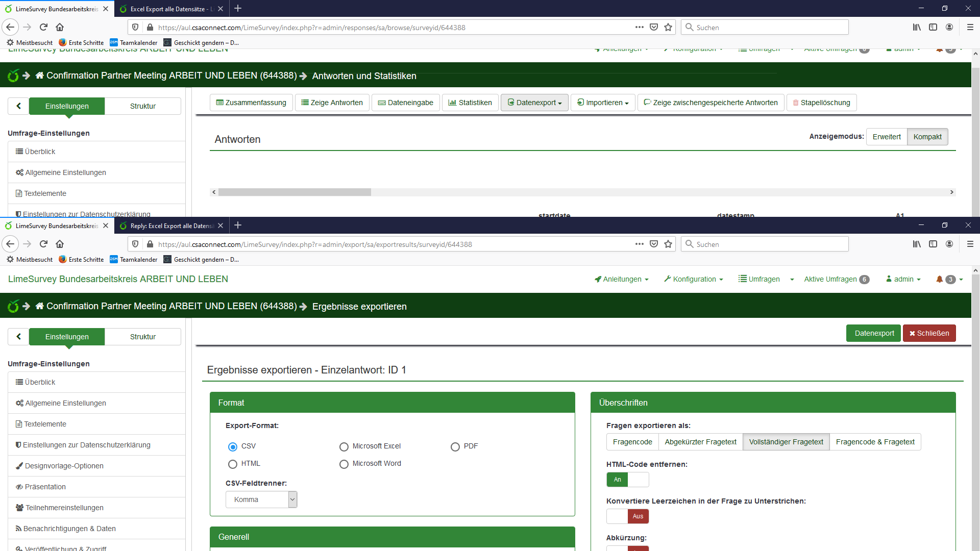
Task: Open the Firefox hamburger menu in lower window
Action: pos(970,244)
